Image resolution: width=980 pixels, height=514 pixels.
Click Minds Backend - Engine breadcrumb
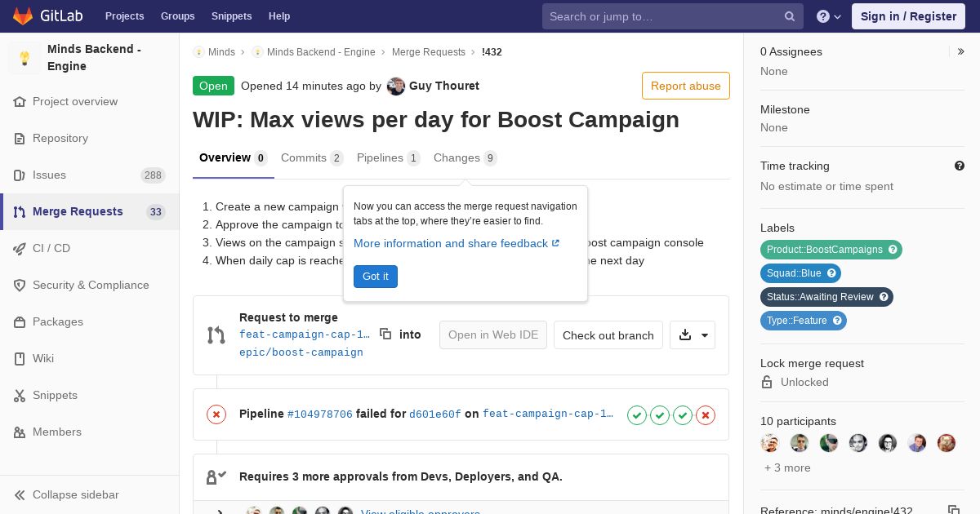click(321, 51)
